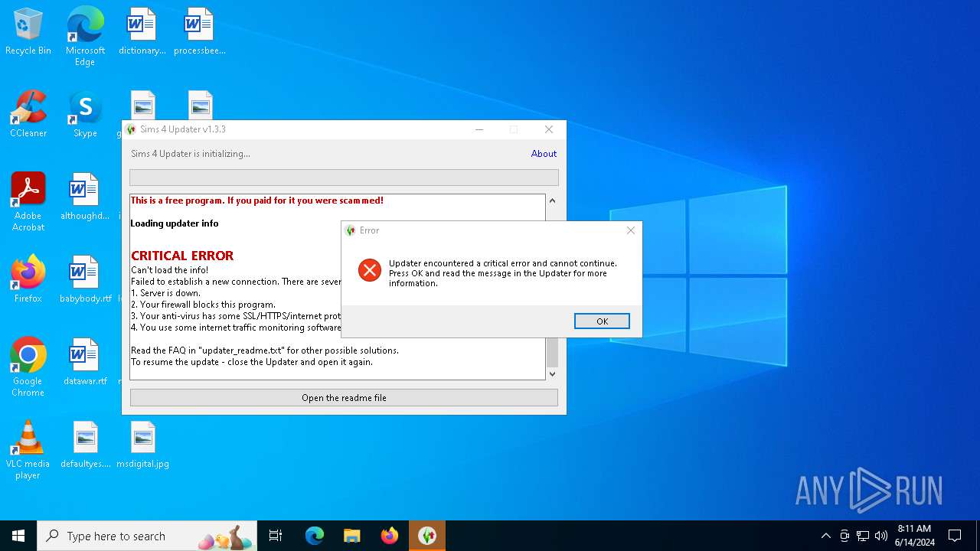The width and height of the screenshot is (980, 551).
Task: Open the clock and date flyout
Action: tap(914, 536)
